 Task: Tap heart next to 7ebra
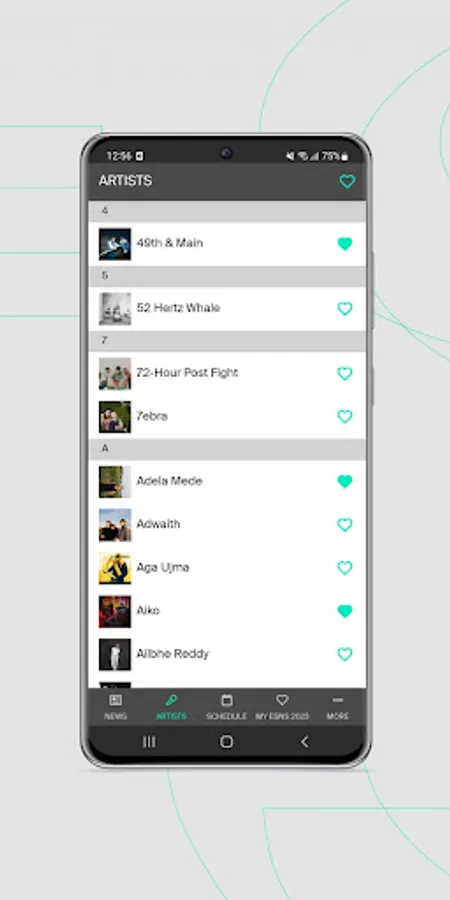point(344,417)
